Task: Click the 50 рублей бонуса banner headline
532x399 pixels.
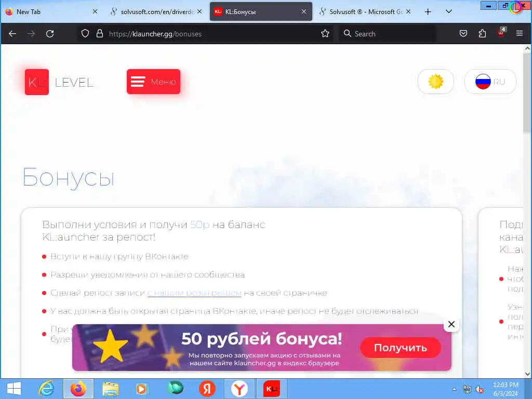Action: pos(262,339)
